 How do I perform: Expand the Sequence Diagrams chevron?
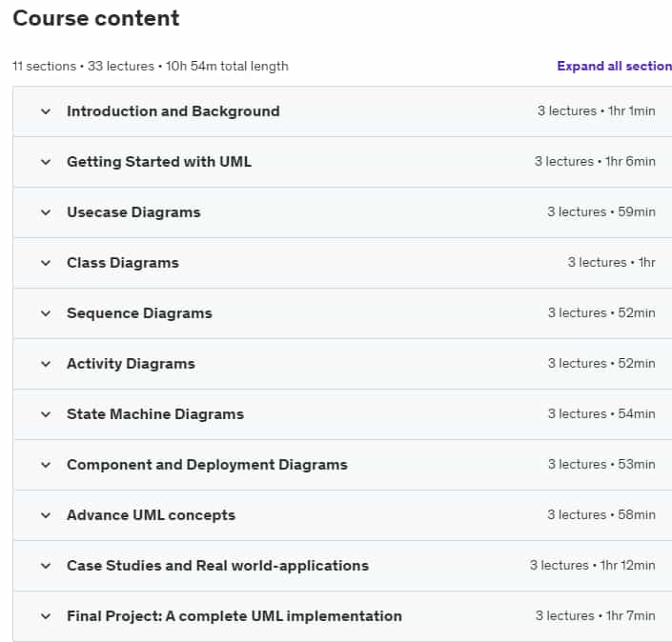pyautogui.click(x=46, y=313)
